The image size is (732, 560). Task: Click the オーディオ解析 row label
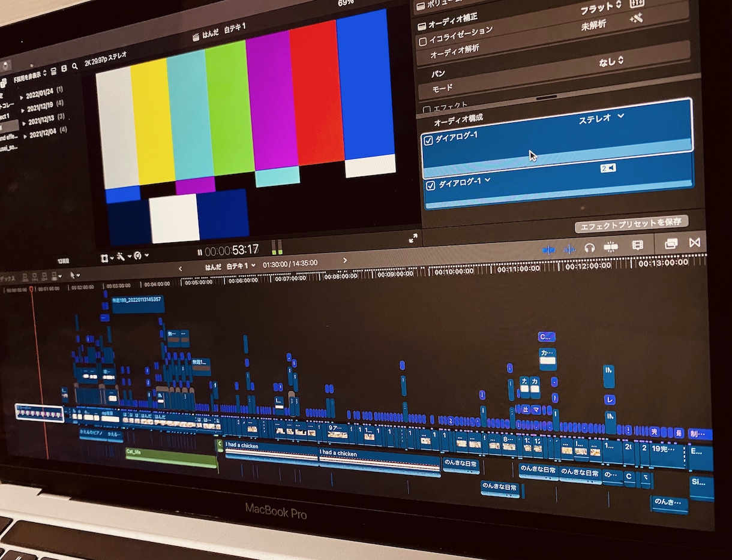pyautogui.click(x=455, y=50)
